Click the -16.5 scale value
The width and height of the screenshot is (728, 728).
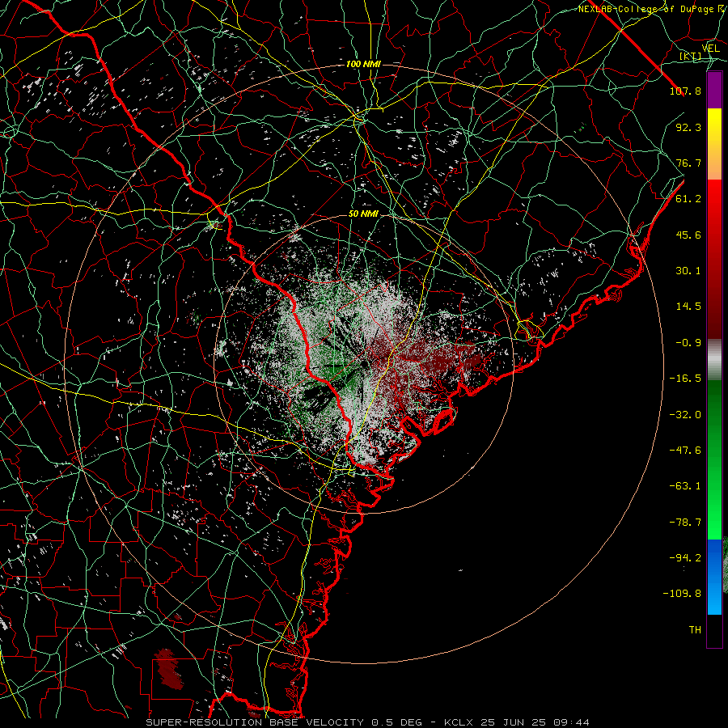click(685, 379)
